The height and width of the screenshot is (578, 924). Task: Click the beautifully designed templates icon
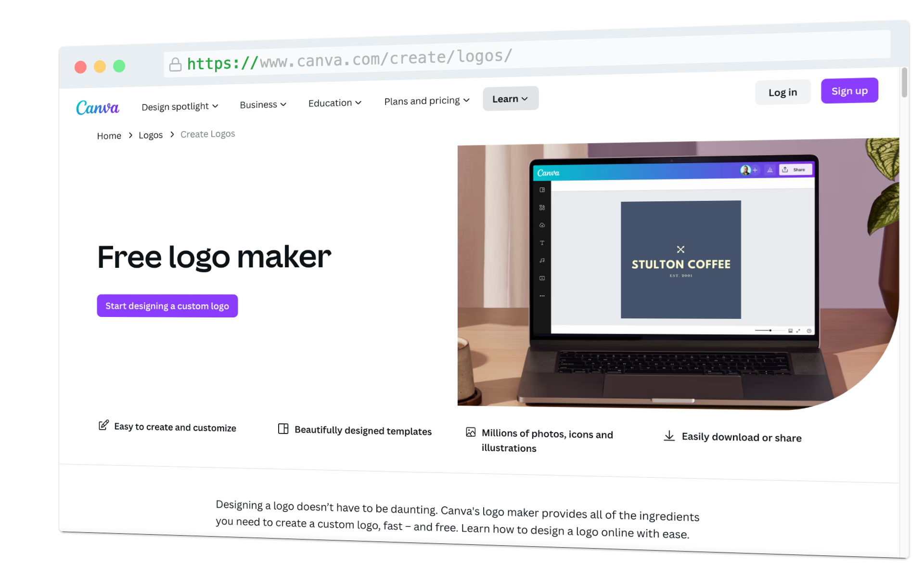pos(282,430)
